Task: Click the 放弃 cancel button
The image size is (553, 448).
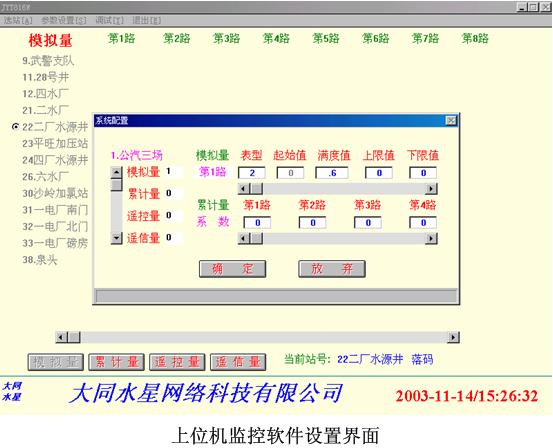Action: [332, 269]
